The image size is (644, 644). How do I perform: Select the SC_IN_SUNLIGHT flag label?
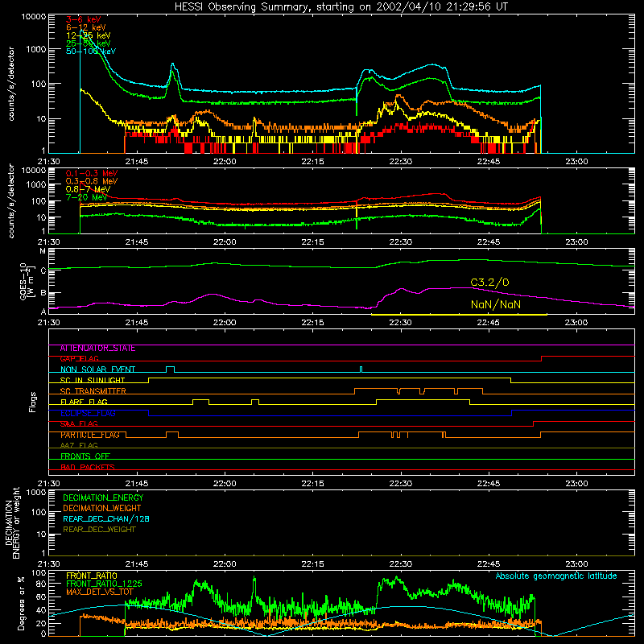click(x=93, y=380)
